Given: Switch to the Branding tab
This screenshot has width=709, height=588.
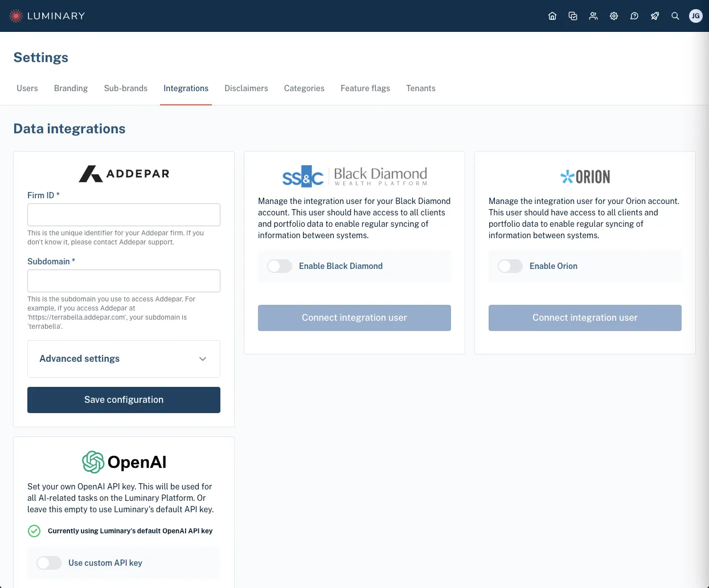Looking at the screenshot, I should pos(71,88).
